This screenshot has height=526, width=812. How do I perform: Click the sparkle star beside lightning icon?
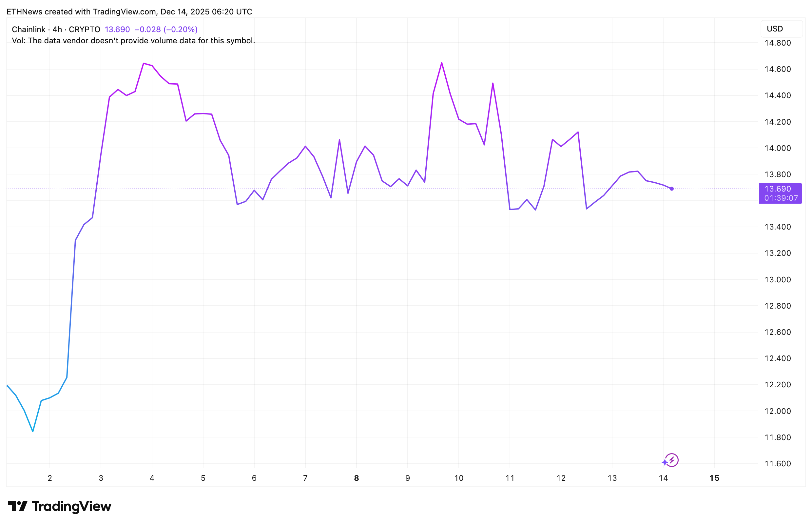665,462
